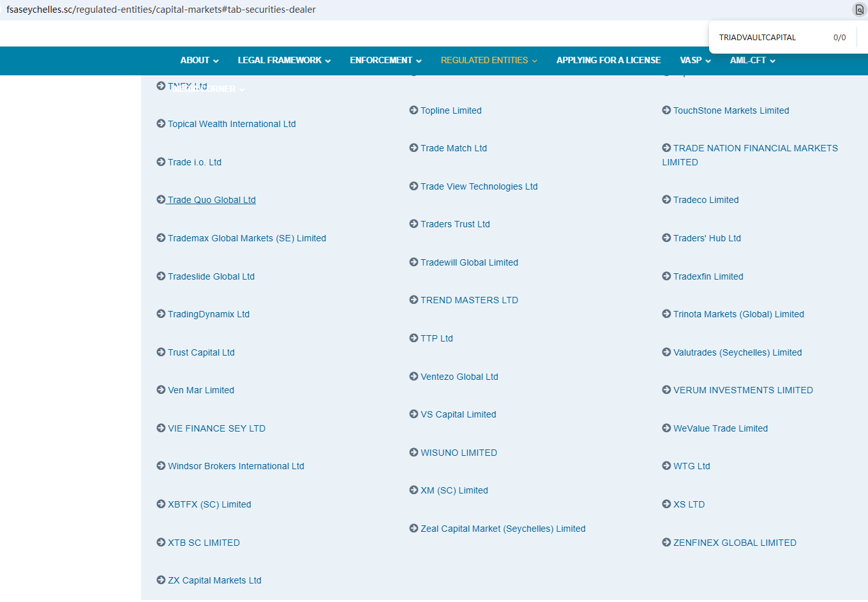Open Trinota Markets (Global) Limited link
Image resolution: width=868 pixels, height=602 pixels.
[x=738, y=314]
